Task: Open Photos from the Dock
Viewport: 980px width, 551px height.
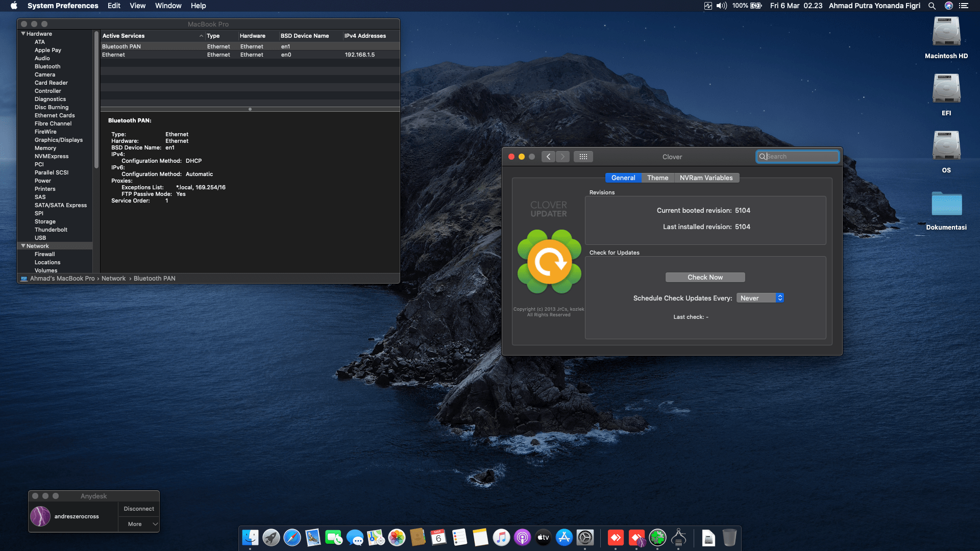Action: pyautogui.click(x=397, y=537)
